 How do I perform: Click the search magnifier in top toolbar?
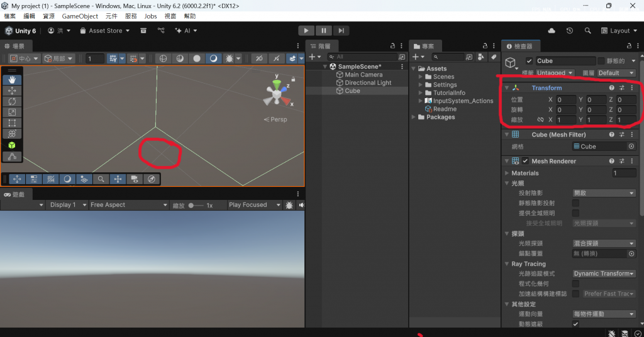pos(588,31)
